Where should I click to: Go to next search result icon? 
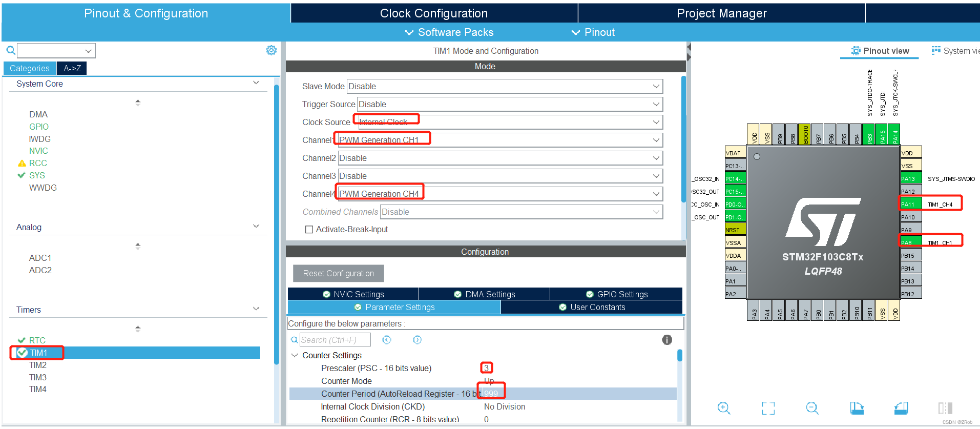tap(418, 340)
